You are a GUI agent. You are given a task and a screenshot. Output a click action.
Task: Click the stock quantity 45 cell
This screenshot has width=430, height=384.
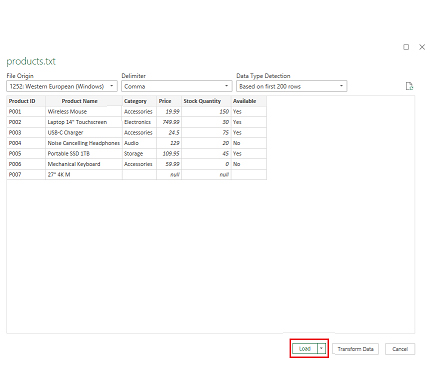coord(206,153)
